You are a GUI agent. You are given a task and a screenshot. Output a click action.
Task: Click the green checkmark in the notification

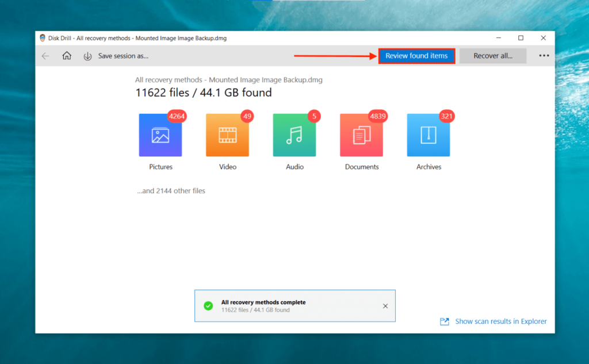[x=208, y=306]
